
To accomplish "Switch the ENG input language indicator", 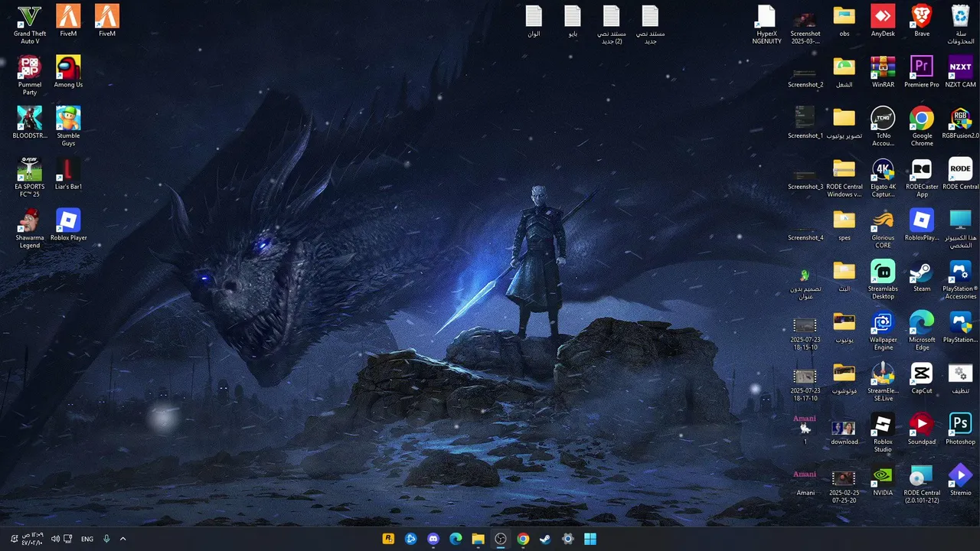I will point(87,539).
